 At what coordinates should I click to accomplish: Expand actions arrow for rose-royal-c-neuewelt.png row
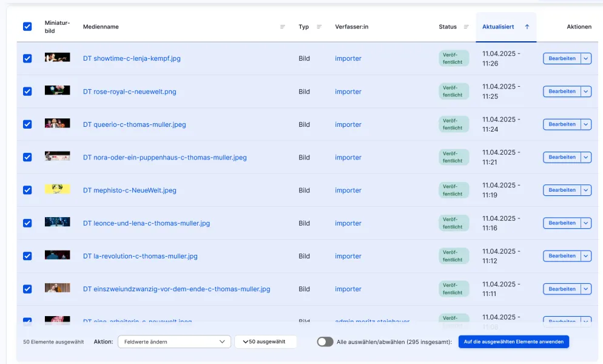(585, 92)
